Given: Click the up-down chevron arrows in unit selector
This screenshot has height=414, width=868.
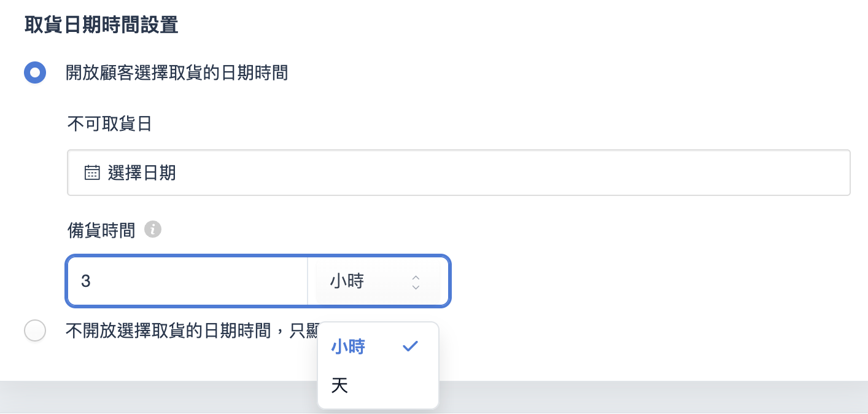Looking at the screenshot, I should click(416, 282).
